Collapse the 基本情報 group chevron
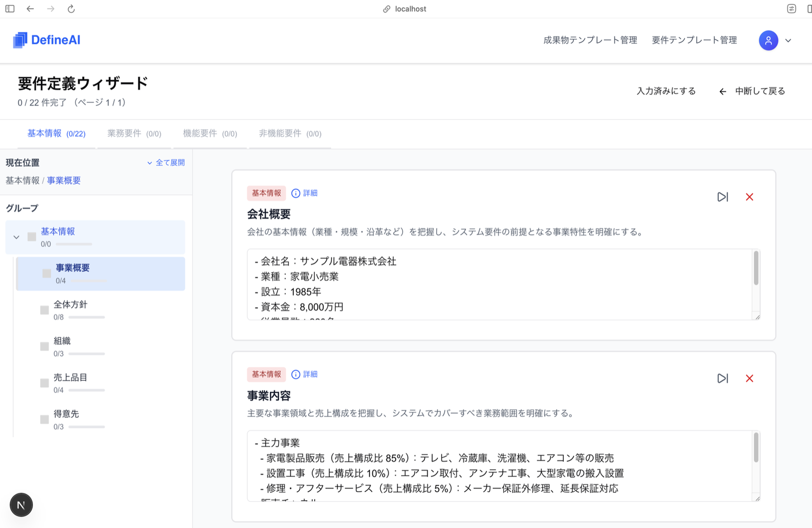 coord(16,237)
